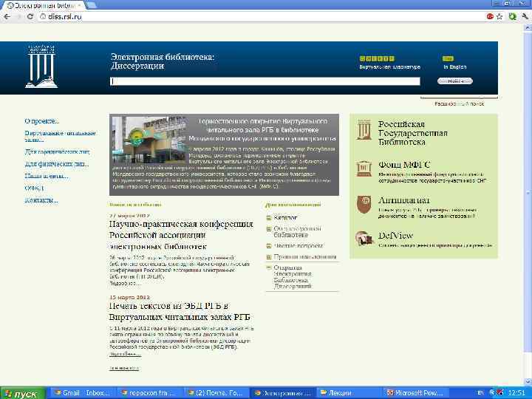Click the taskbar clock showing 12:51
Screen dimensions: 532x399
point(516,393)
